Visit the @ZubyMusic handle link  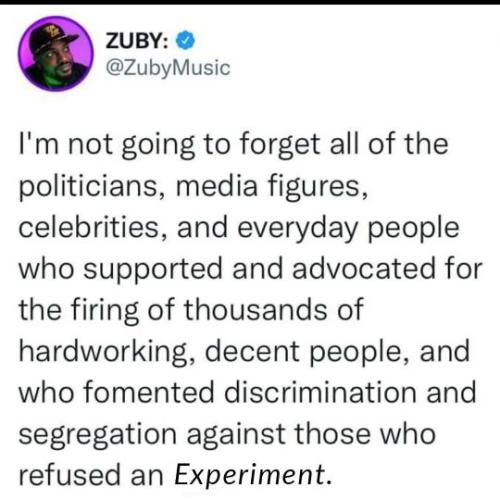[x=168, y=68]
